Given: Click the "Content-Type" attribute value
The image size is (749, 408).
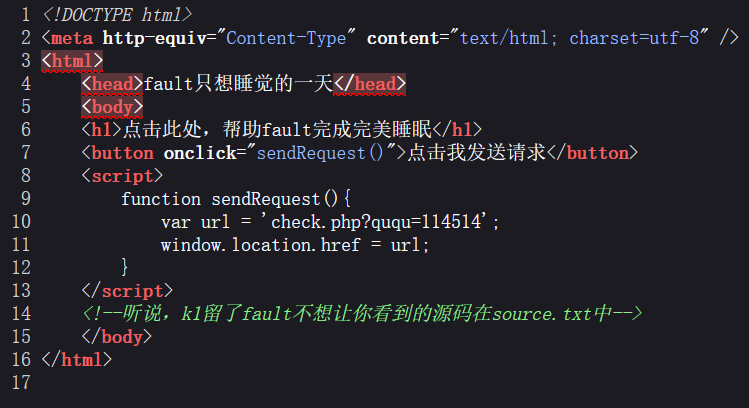Looking at the screenshot, I should click(286, 38).
